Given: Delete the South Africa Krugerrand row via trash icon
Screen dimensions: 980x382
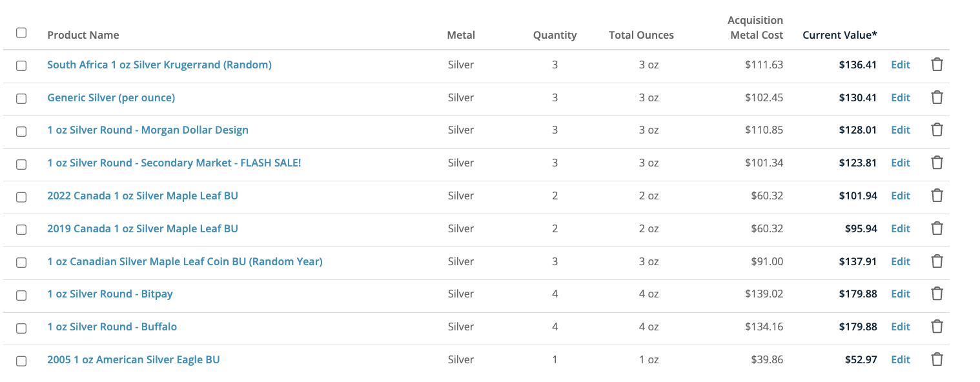Looking at the screenshot, I should click(x=937, y=65).
